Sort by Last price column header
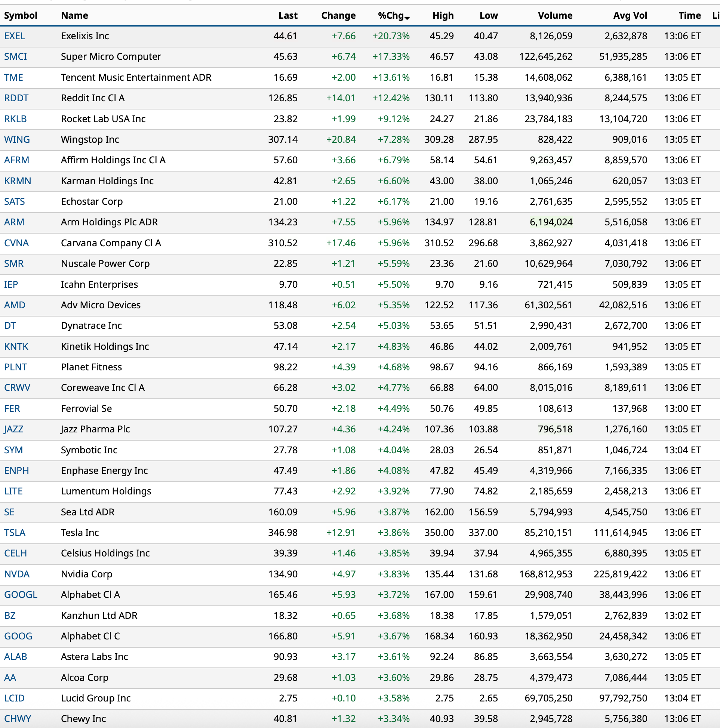 [x=287, y=15]
